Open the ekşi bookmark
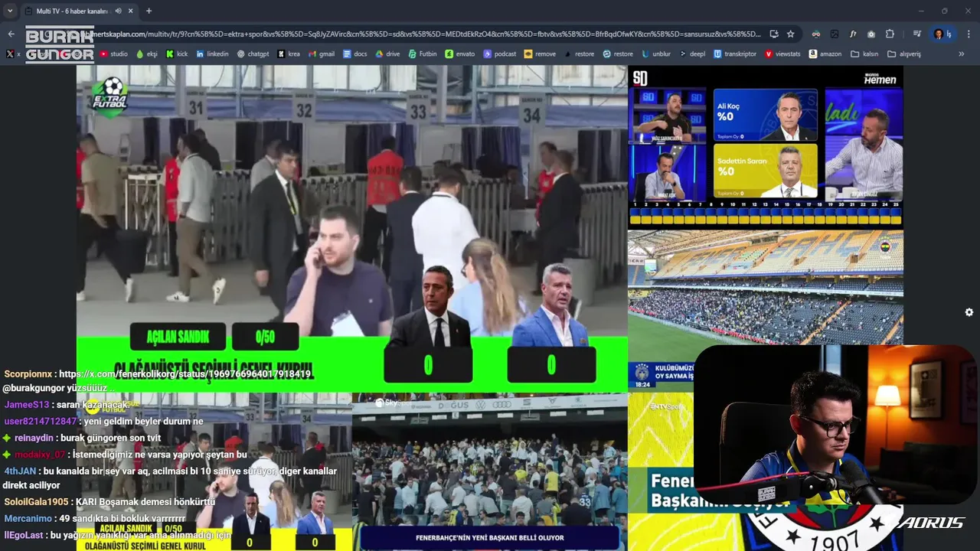This screenshot has height=551, width=980. click(x=146, y=54)
